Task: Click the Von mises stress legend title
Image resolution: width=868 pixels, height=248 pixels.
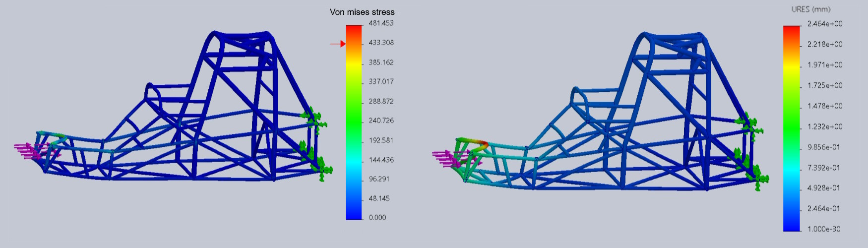Action: 362,12
